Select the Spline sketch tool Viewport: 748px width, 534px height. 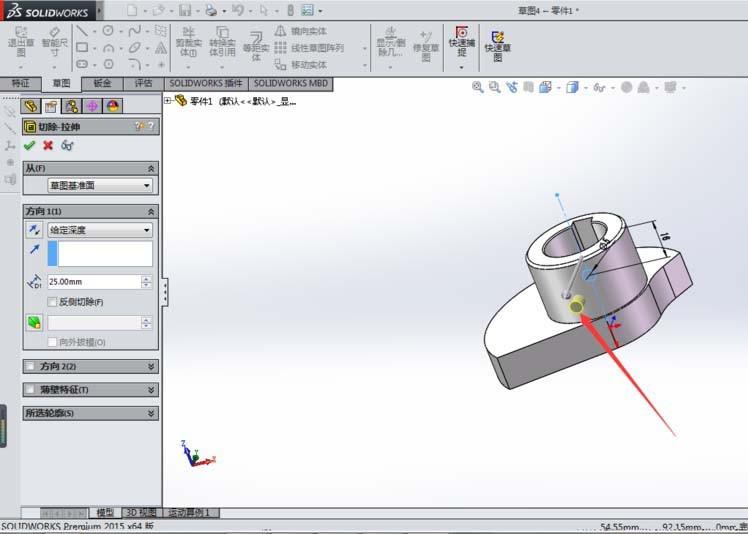point(135,31)
